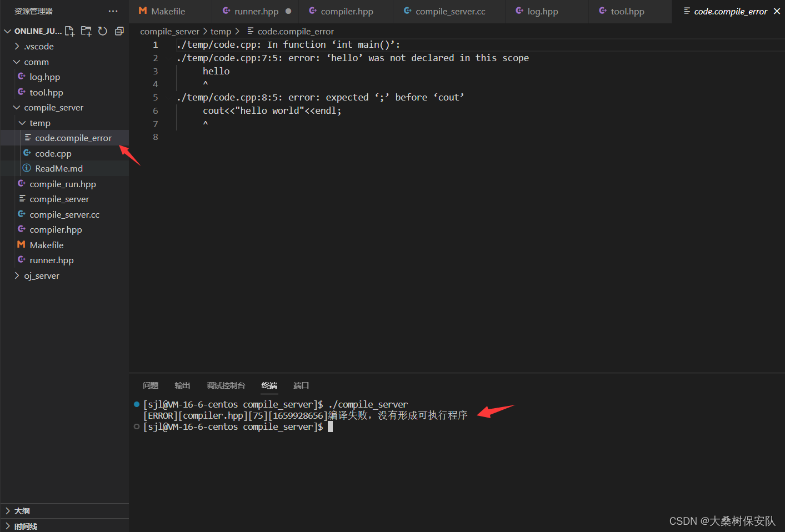Viewport: 785px width, 532px height.
Task: Select the 终端 terminal panel tab
Action: pyautogui.click(x=269, y=385)
